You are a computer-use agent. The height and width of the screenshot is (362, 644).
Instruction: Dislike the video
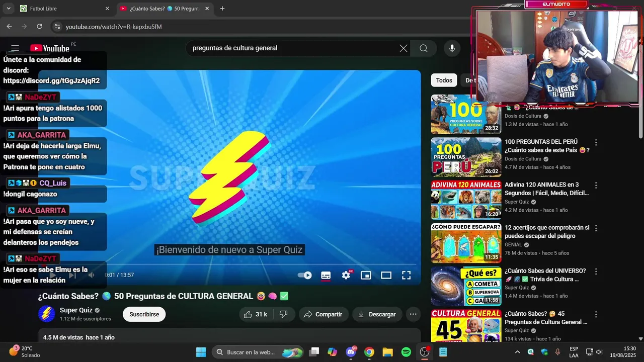(283, 314)
